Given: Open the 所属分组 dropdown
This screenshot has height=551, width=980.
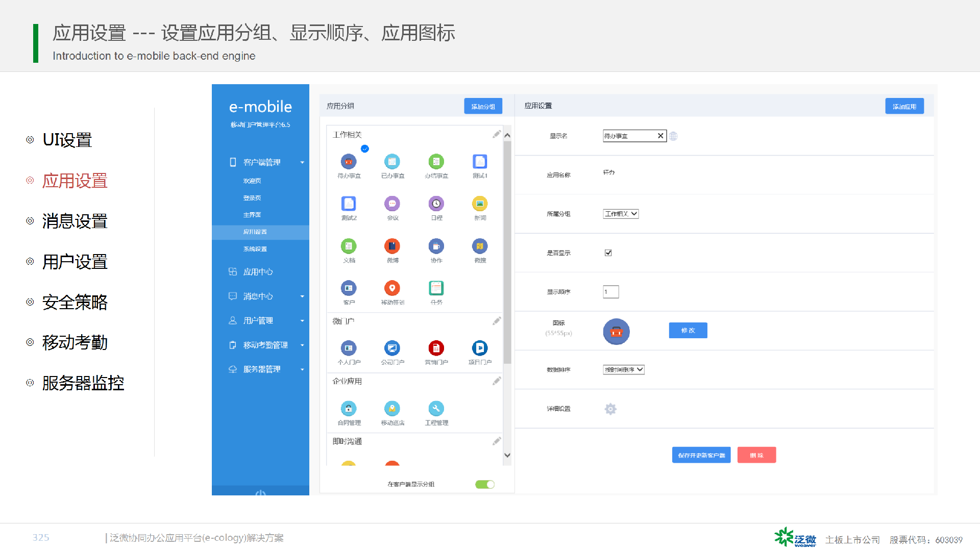Looking at the screenshot, I should (621, 214).
